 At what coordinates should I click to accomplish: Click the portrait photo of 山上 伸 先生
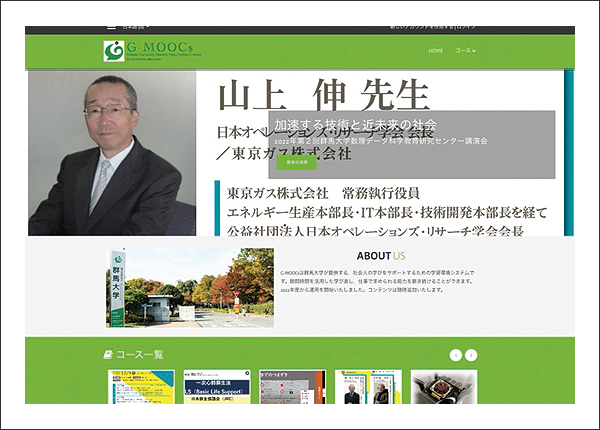point(112,153)
